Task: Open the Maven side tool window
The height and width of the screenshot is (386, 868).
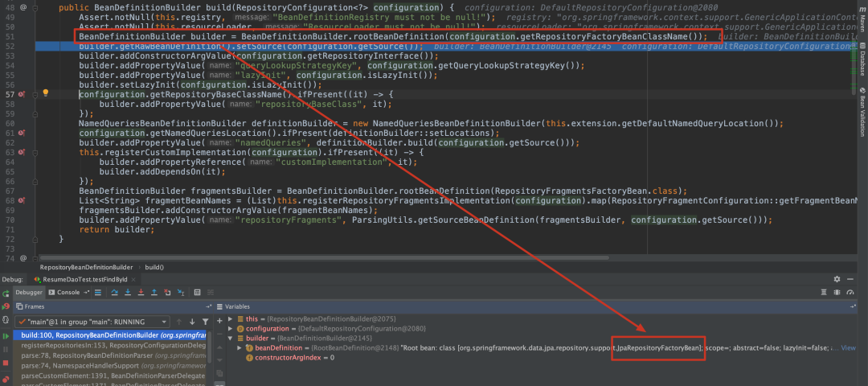Action: pos(862,22)
